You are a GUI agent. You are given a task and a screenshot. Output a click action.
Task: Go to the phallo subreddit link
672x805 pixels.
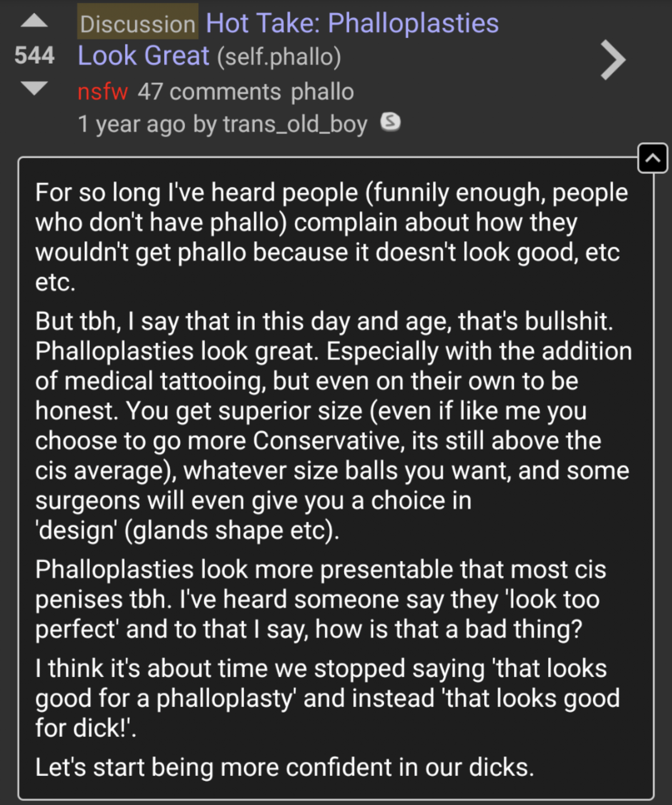[x=322, y=92]
